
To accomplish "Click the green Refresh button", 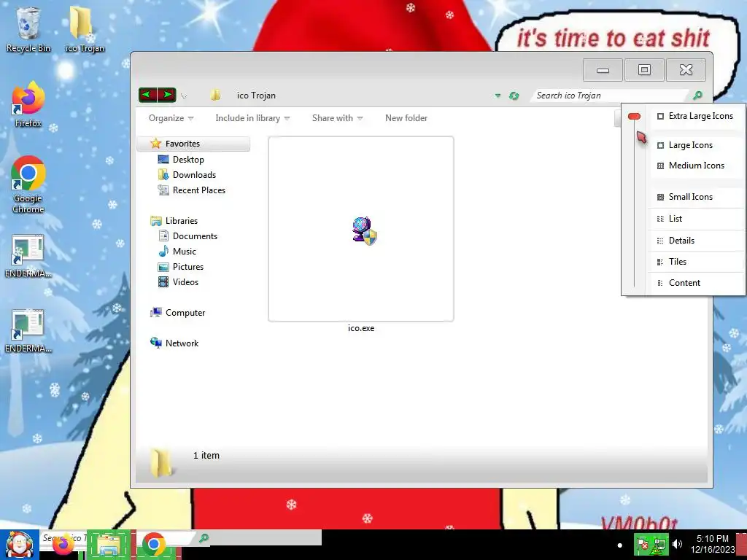I will point(514,96).
